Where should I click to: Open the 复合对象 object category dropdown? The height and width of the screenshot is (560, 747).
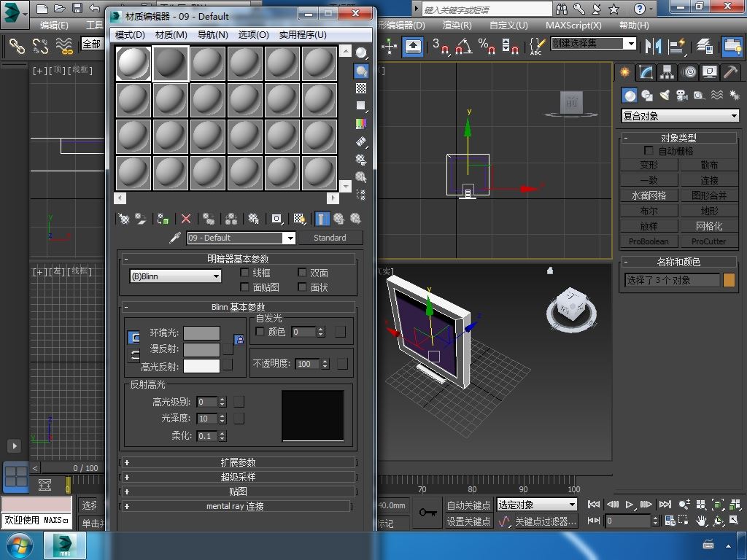[x=680, y=116]
